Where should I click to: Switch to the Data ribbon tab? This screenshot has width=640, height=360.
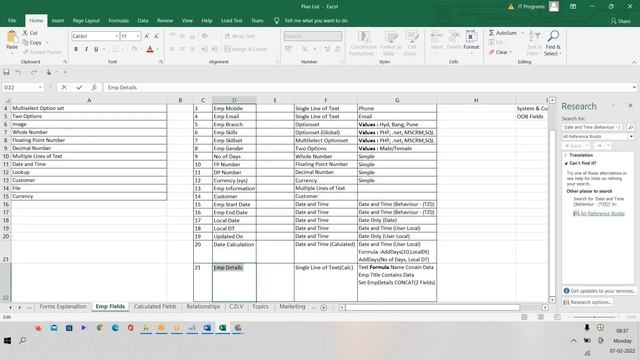coord(143,20)
